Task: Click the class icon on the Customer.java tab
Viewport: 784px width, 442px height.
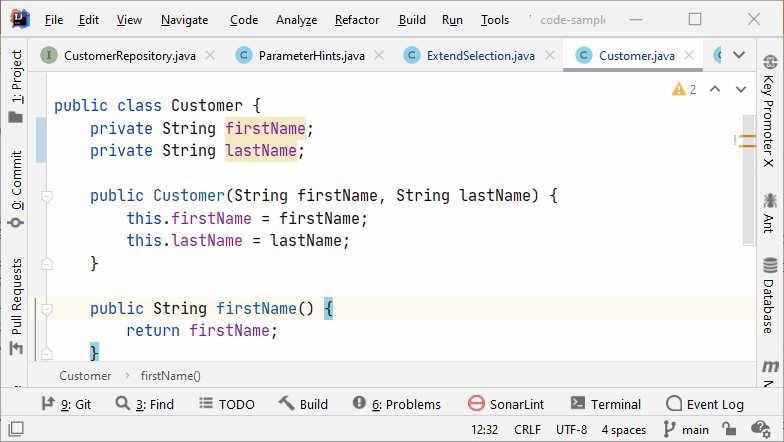Action: tap(584, 55)
